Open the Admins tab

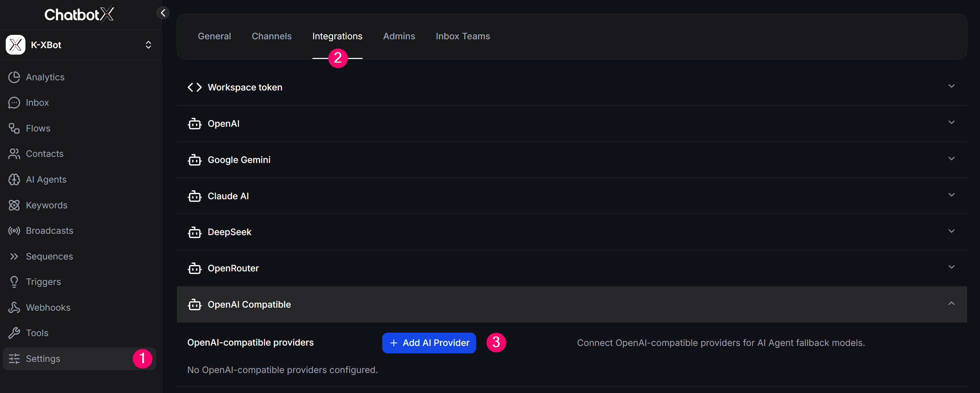(x=399, y=36)
